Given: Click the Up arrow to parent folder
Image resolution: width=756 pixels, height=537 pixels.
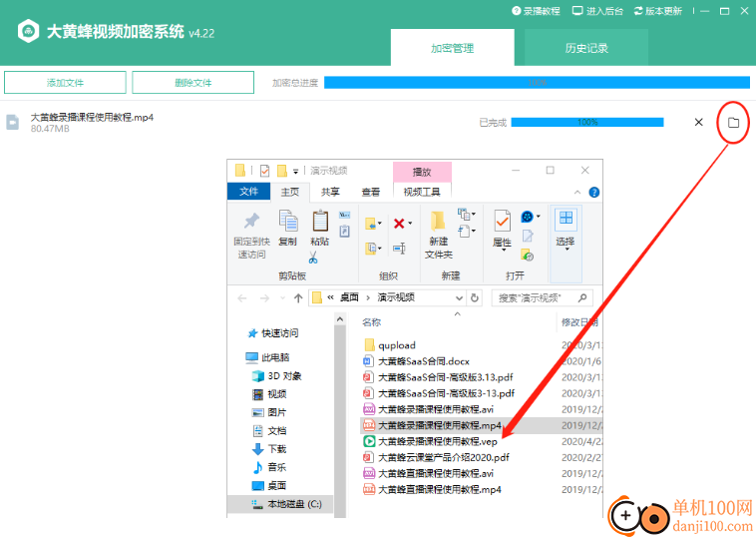Looking at the screenshot, I should pyautogui.click(x=298, y=298).
